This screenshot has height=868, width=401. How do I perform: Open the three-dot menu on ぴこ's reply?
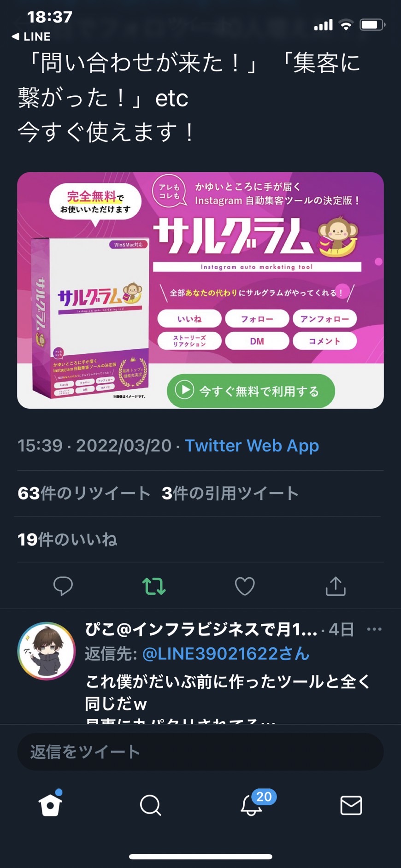(374, 629)
